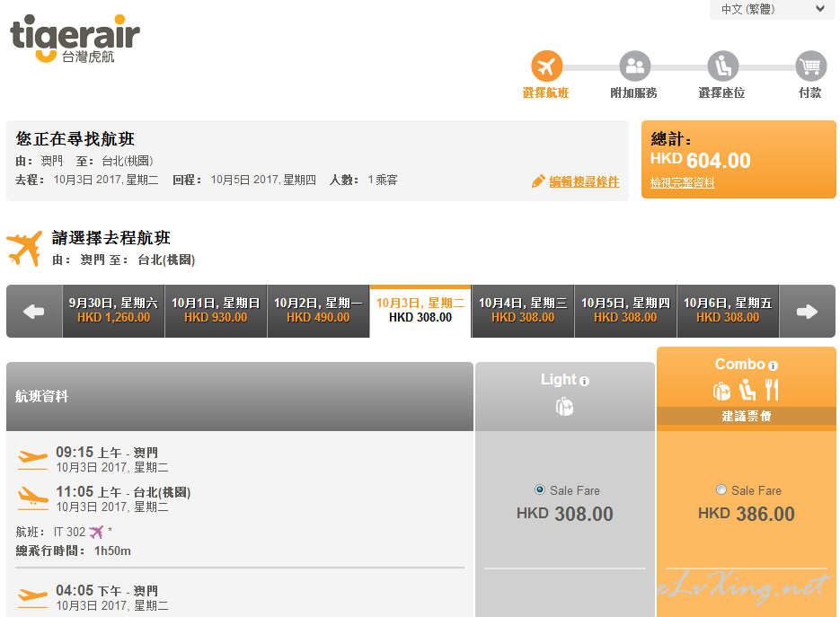Click the 附加服務 step label
840x617 pixels.
tap(633, 93)
